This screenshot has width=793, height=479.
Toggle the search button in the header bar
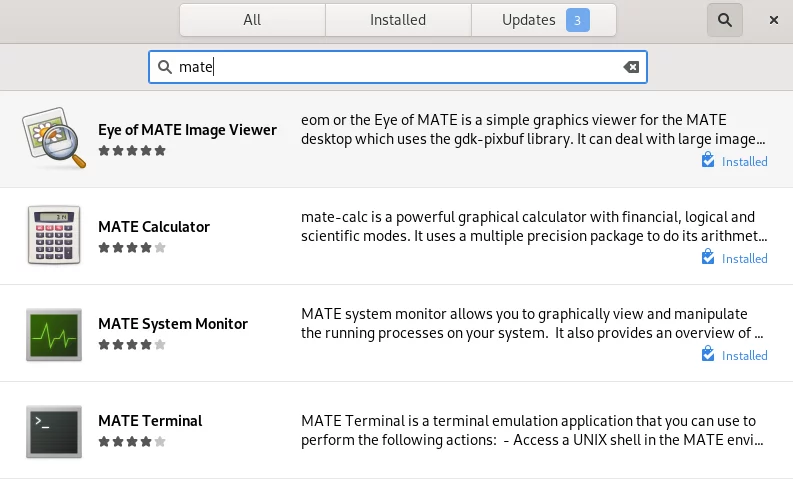tap(725, 20)
